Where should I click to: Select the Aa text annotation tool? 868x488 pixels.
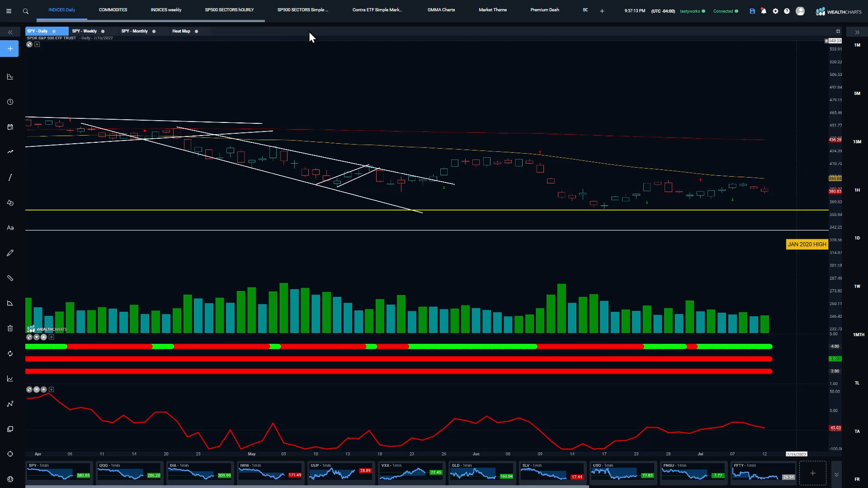[x=10, y=228]
